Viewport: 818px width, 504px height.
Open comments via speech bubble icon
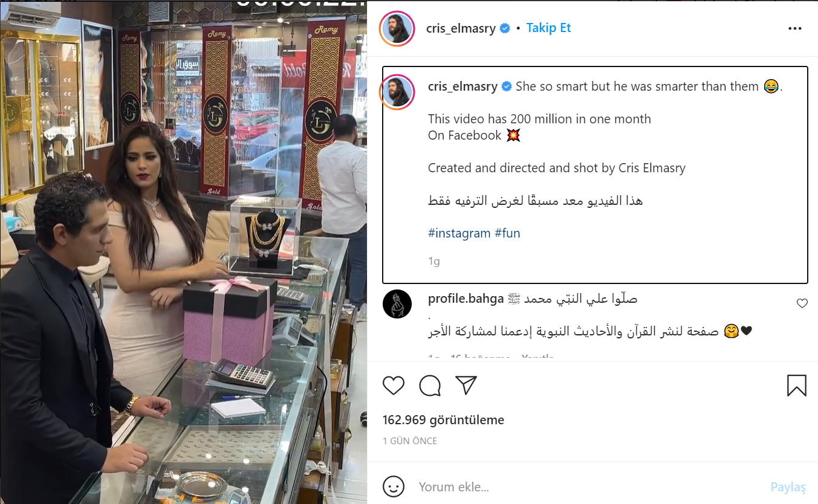430,386
